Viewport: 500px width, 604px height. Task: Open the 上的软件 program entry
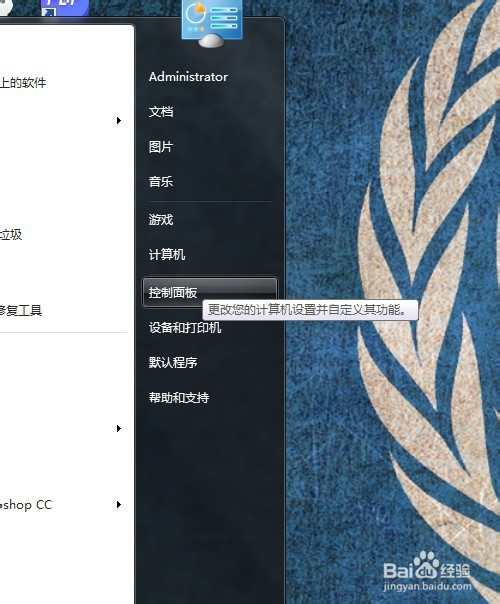(x=23, y=82)
